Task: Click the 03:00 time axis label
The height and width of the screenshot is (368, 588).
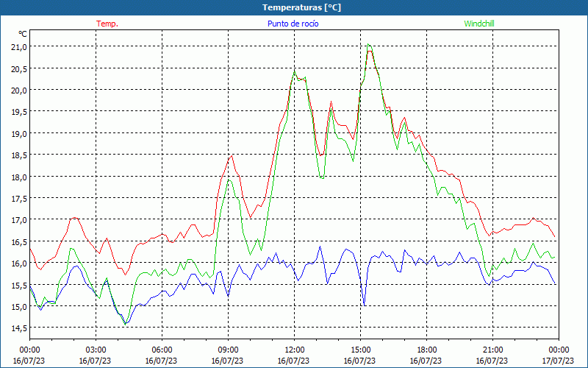Action: (96, 350)
